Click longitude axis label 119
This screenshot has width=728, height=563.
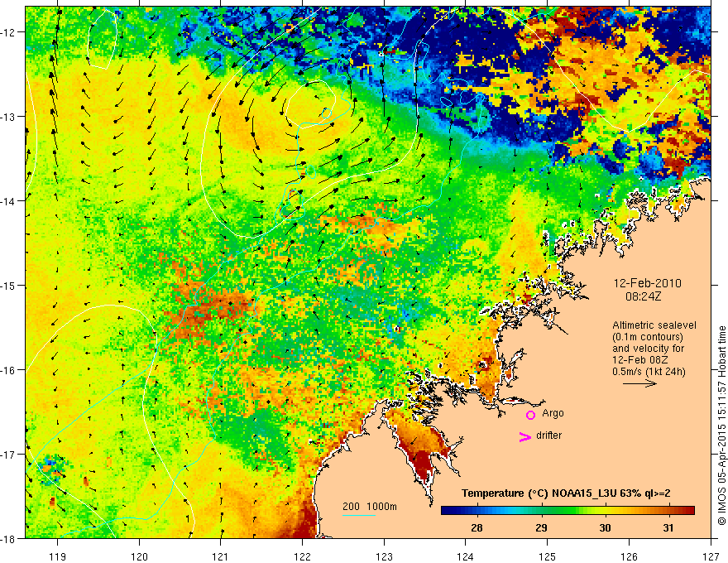(58, 556)
